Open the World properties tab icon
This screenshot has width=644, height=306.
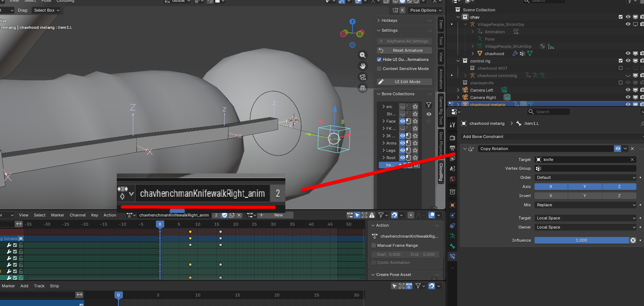pyautogui.click(x=452, y=179)
